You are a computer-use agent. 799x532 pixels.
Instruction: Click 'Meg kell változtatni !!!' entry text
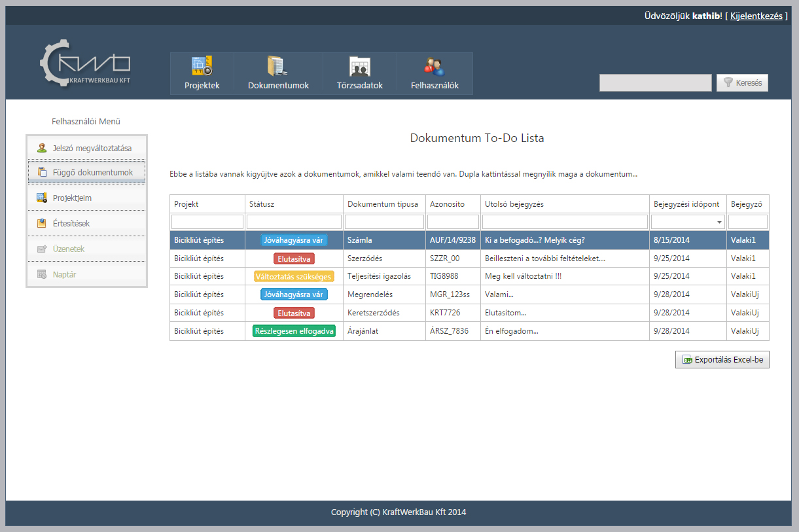coord(523,276)
